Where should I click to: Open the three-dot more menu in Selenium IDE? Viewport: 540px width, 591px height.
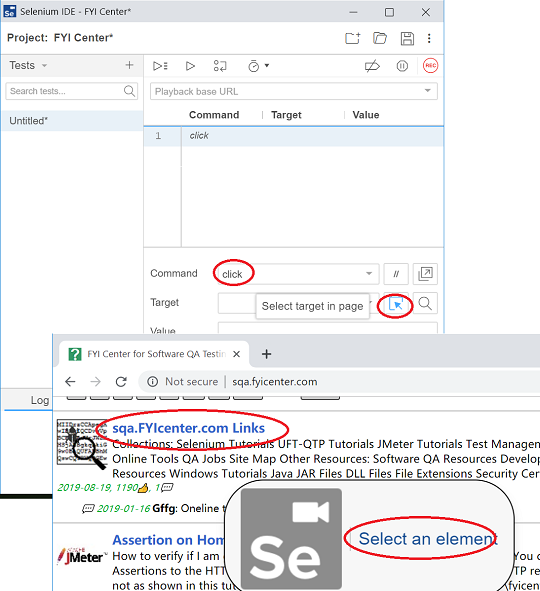[429, 38]
